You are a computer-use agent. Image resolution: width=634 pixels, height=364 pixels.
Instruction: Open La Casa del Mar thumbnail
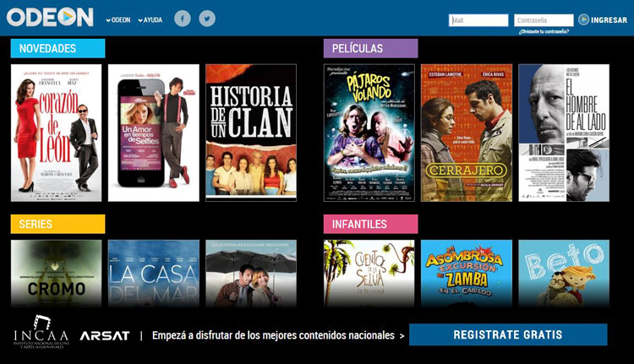coord(154,274)
